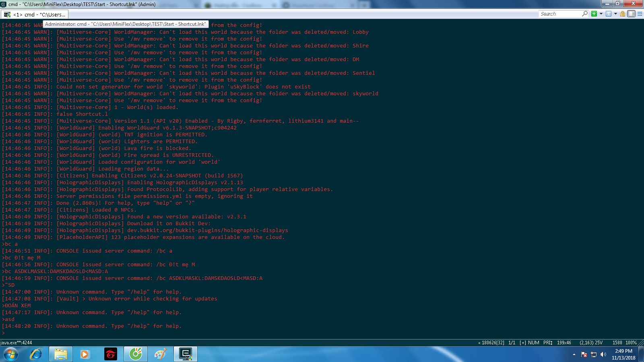Screen dimensions: 644x362
Task: Click the network tray icon
Action: point(594,354)
